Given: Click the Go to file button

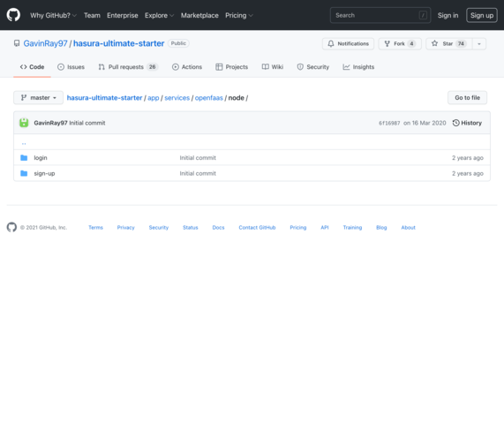Looking at the screenshot, I should point(467,97).
